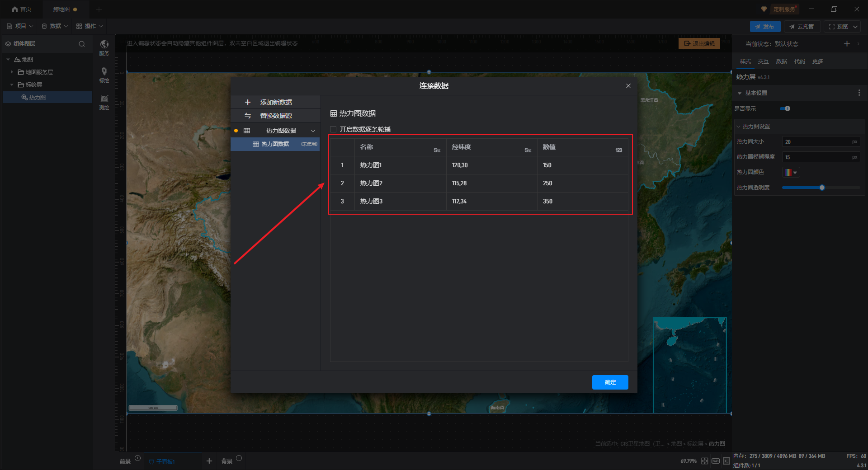Close the 连接数据 dialog
The height and width of the screenshot is (470, 868).
coord(628,86)
